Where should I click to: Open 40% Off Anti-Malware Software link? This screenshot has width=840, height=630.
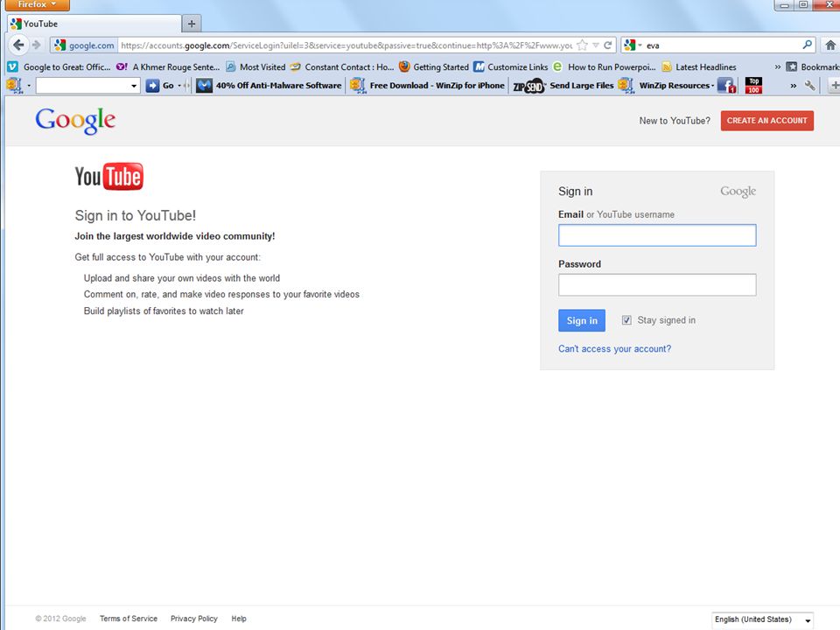269,85
